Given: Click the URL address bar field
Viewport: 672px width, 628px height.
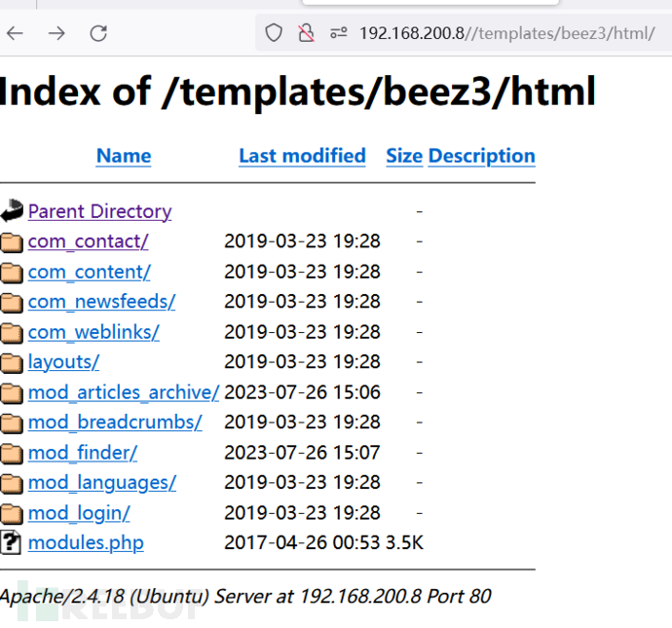Looking at the screenshot, I should pos(506,33).
